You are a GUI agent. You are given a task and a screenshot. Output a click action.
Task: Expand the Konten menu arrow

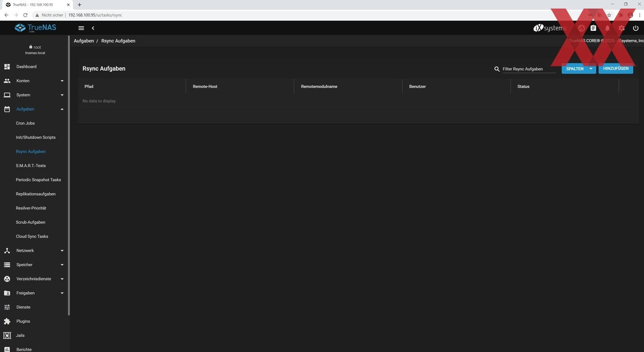click(x=62, y=81)
